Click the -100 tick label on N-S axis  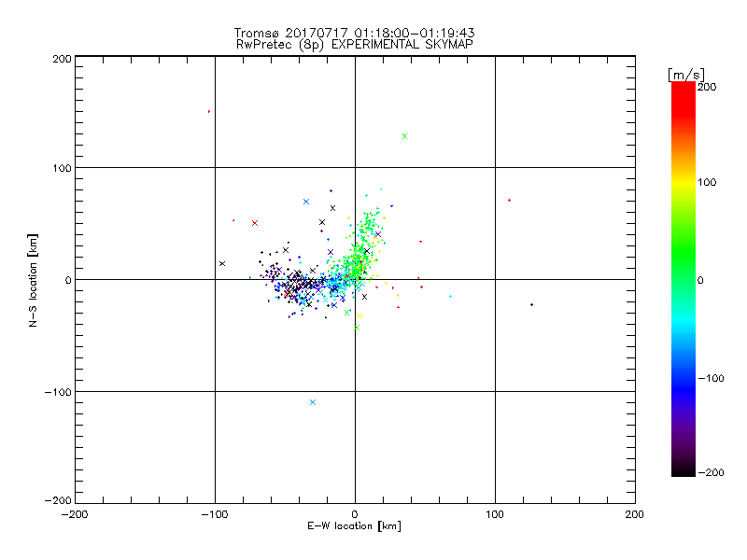click(58, 392)
